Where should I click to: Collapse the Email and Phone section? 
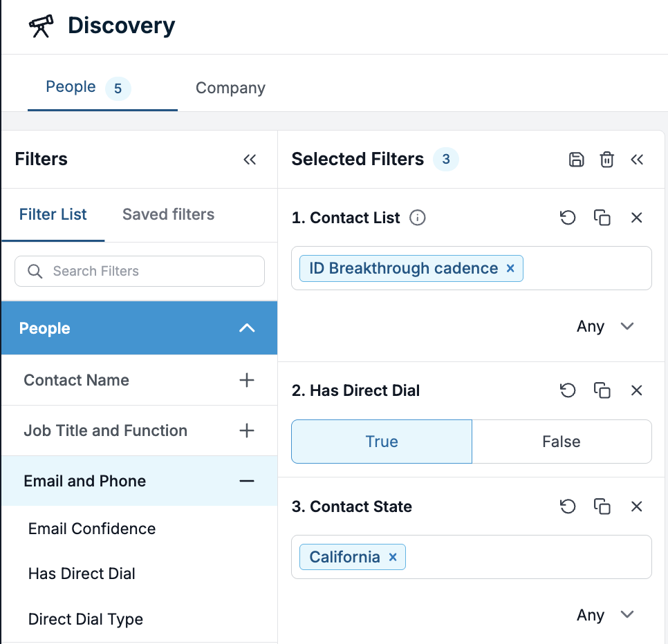click(247, 481)
